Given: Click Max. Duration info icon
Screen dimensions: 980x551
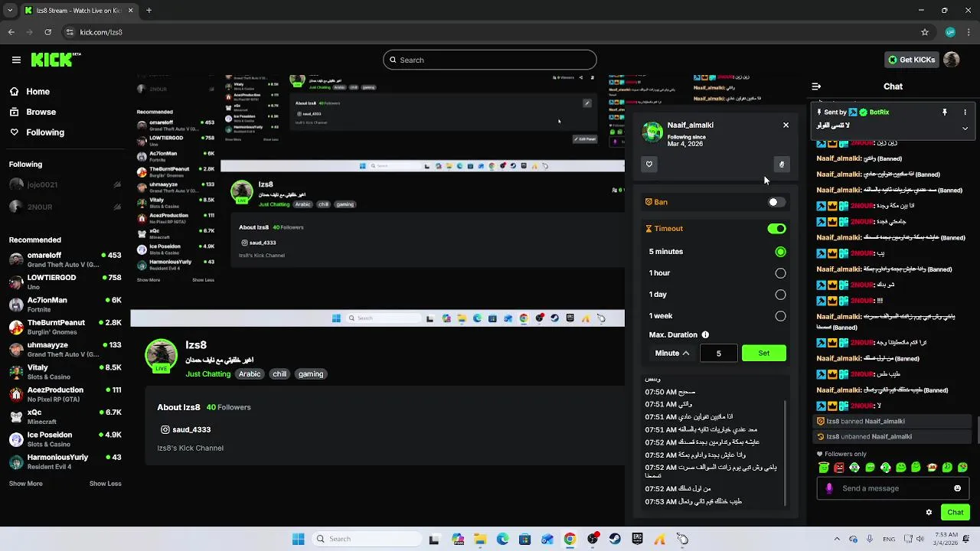Looking at the screenshot, I should tap(705, 334).
